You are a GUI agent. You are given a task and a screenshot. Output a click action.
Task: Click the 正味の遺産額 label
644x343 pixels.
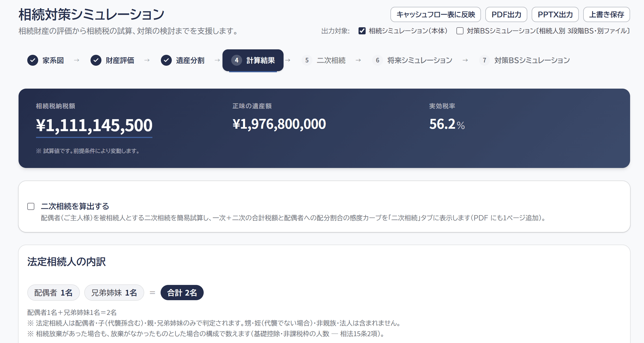(x=252, y=106)
